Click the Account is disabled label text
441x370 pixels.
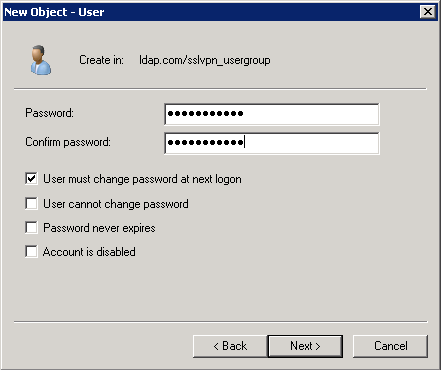pyautogui.click(x=89, y=252)
